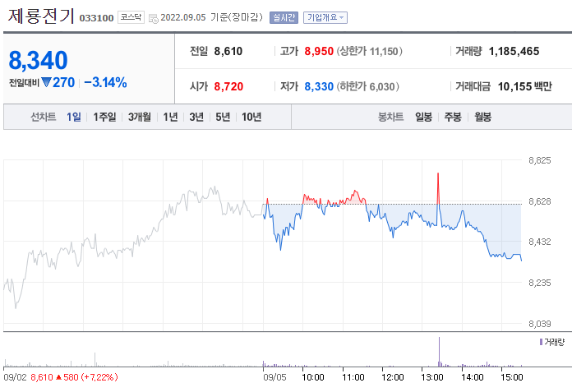Select the 1주일 line chart tab
The image size is (572, 392).
[104, 117]
